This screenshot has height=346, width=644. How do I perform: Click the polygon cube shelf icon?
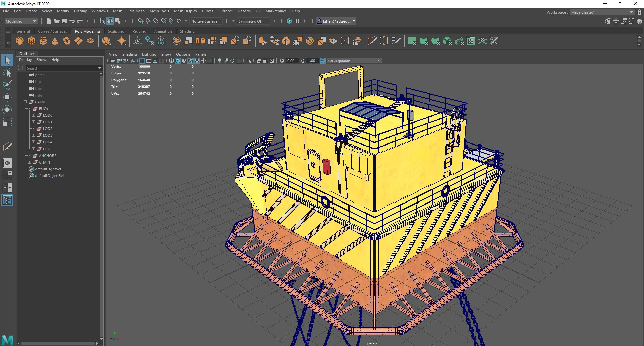click(32, 41)
